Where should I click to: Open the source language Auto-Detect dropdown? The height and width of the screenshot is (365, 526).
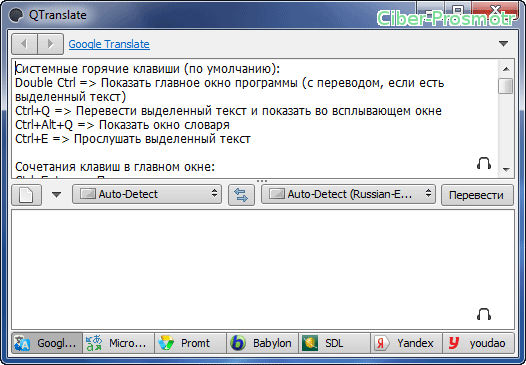(x=147, y=194)
